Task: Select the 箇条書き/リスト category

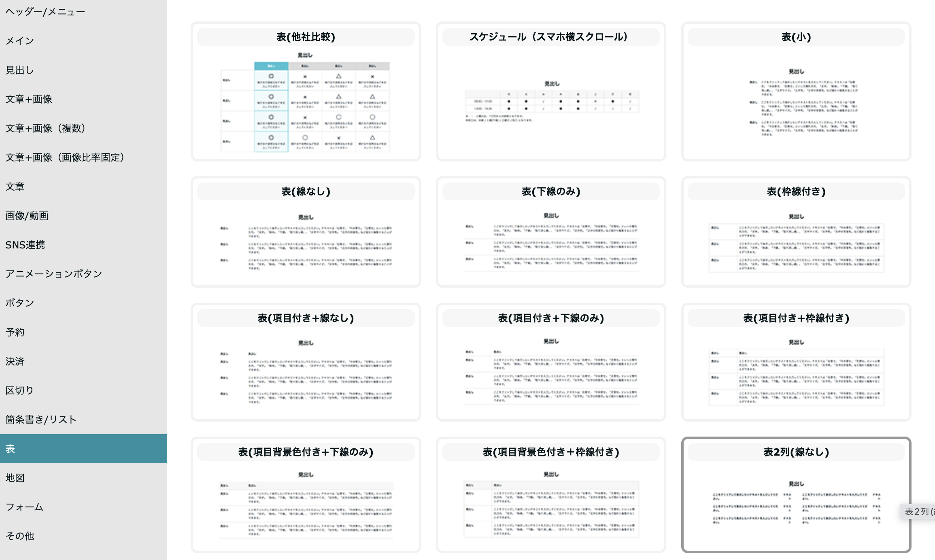Action: (41, 420)
